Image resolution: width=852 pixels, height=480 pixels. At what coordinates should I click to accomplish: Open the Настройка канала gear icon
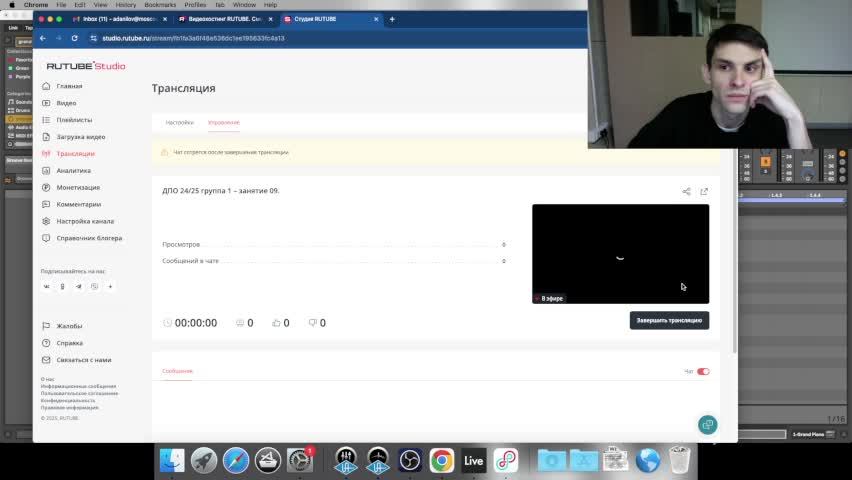pyautogui.click(x=46, y=221)
